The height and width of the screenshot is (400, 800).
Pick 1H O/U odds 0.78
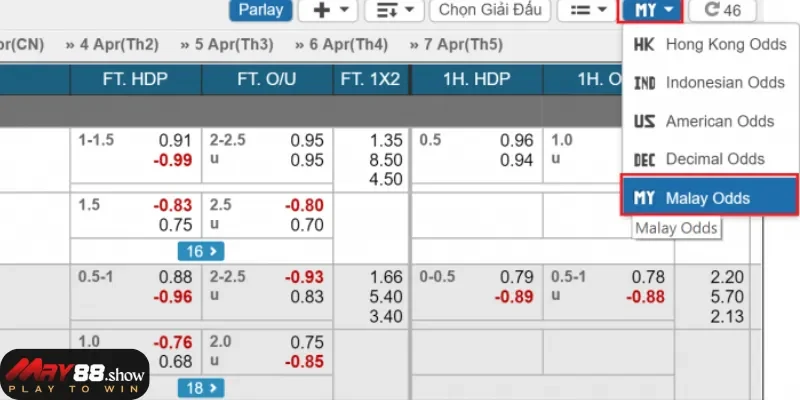pos(648,277)
